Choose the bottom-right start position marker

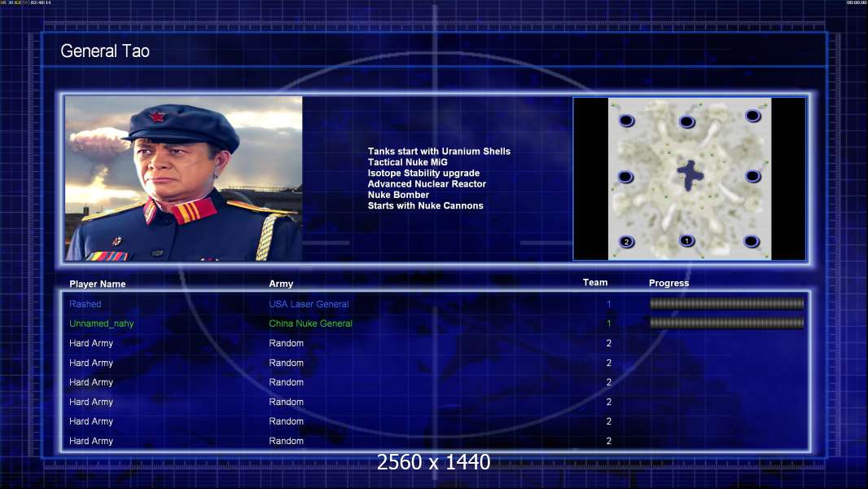point(752,241)
